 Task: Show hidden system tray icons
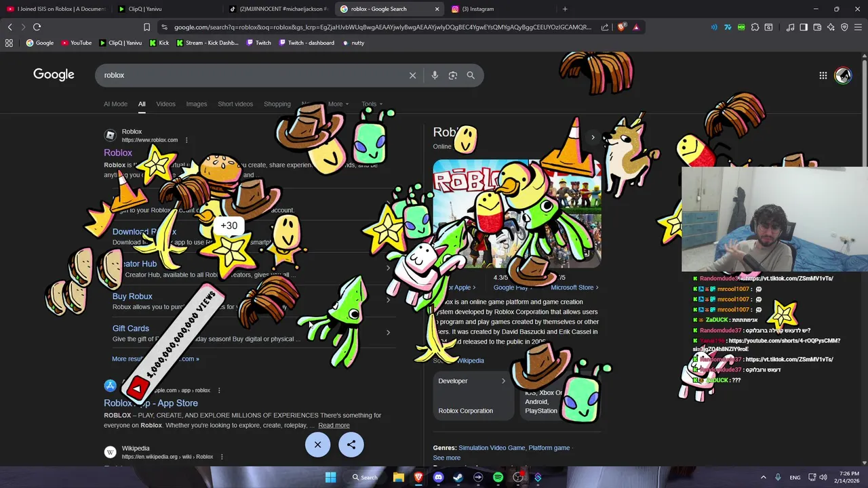[x=763, y=477]
